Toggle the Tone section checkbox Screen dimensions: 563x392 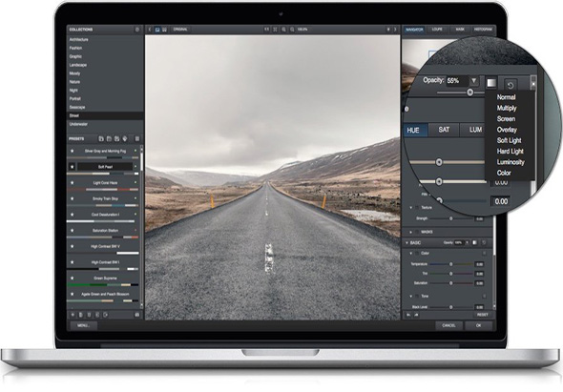(417, 297)
